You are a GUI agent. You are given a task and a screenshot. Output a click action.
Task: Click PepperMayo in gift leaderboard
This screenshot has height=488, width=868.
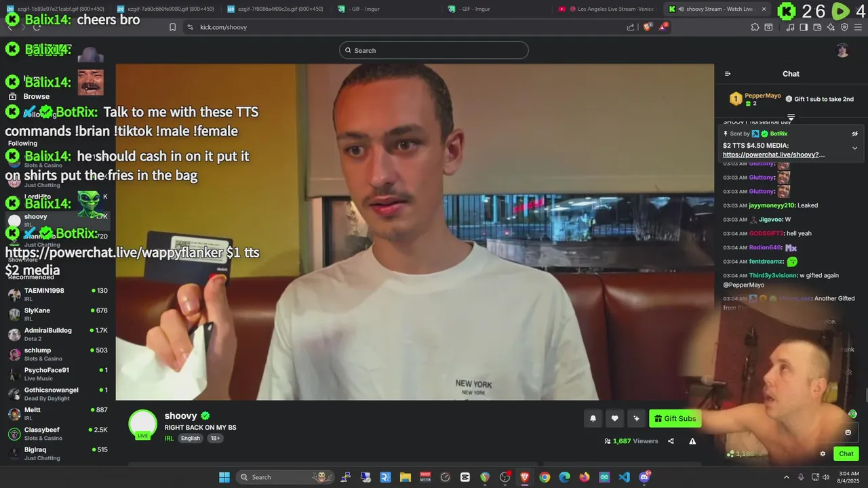click(x=762, y=96)
